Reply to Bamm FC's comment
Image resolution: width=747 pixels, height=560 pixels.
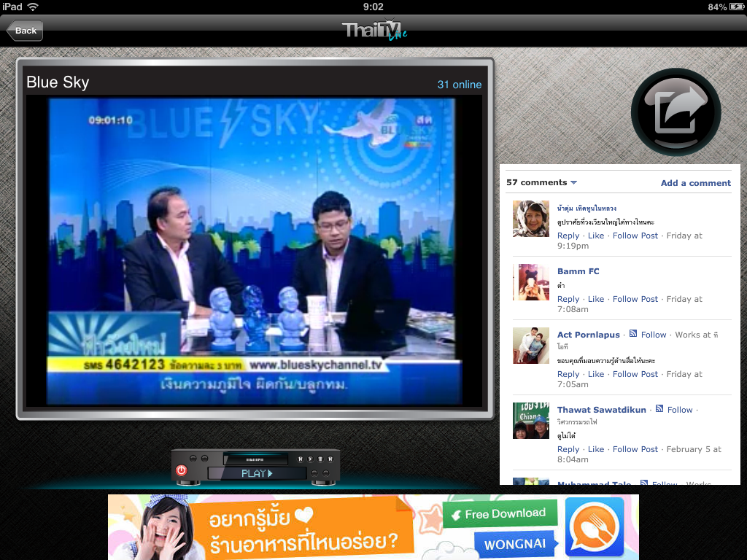(568, 299)
